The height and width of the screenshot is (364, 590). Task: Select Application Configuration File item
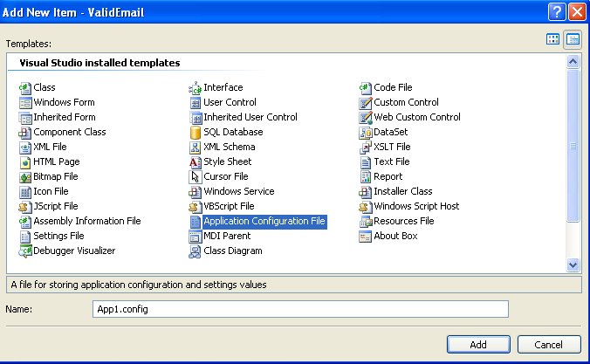(264, 221)
